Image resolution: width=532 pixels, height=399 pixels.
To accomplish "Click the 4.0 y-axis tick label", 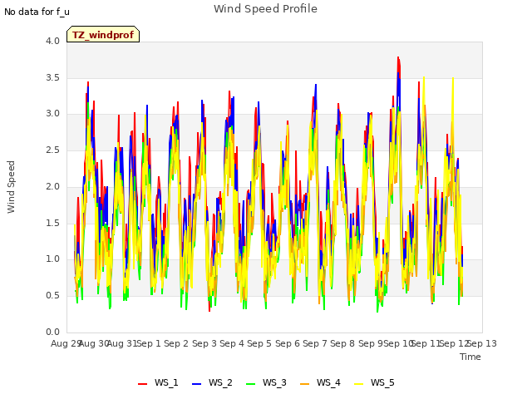I will click(x=52, y=41).
